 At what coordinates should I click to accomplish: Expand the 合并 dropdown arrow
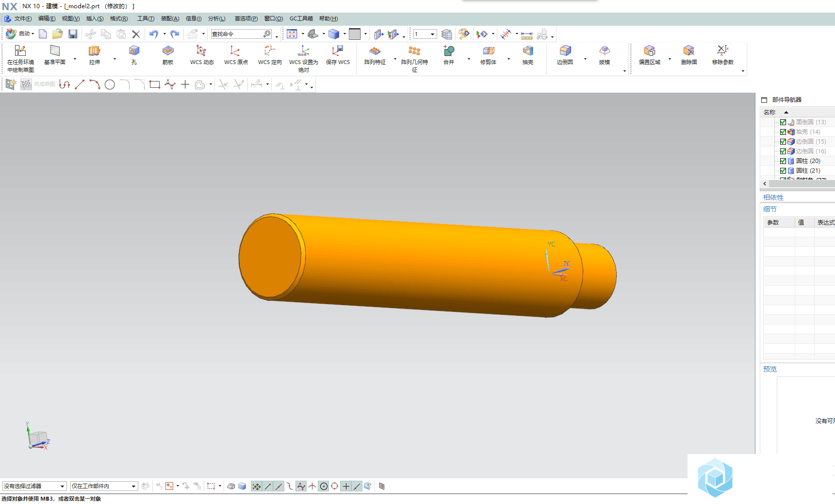(469, 59)
